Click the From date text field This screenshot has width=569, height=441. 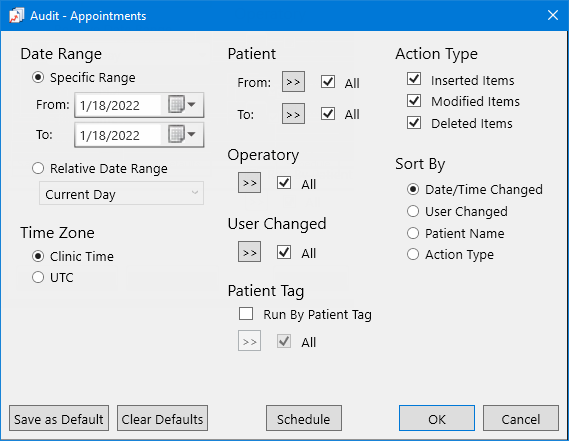[x=118, y=105]
